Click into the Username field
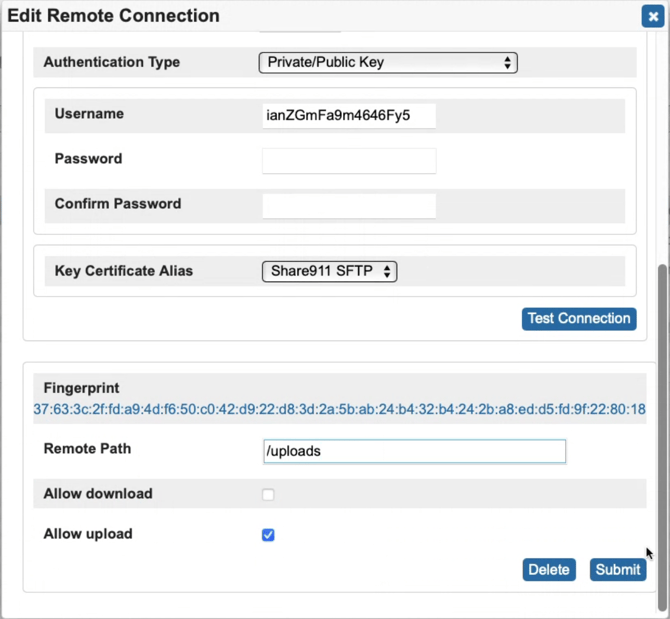This screenshot has width=670, height=619. (x=349, y=115)
